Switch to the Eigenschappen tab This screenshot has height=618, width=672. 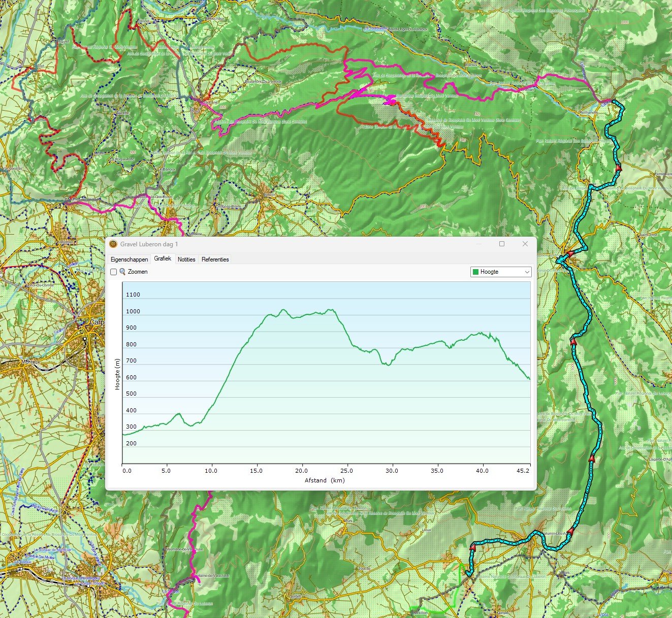click(129, 259)
